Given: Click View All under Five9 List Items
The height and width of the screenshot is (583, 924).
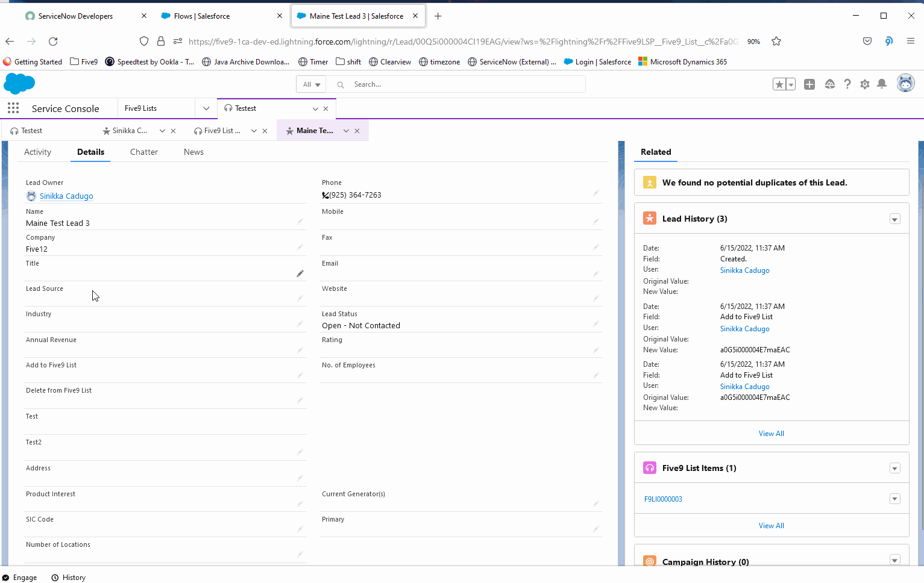Looking at the screenshot, I should 772,526.
